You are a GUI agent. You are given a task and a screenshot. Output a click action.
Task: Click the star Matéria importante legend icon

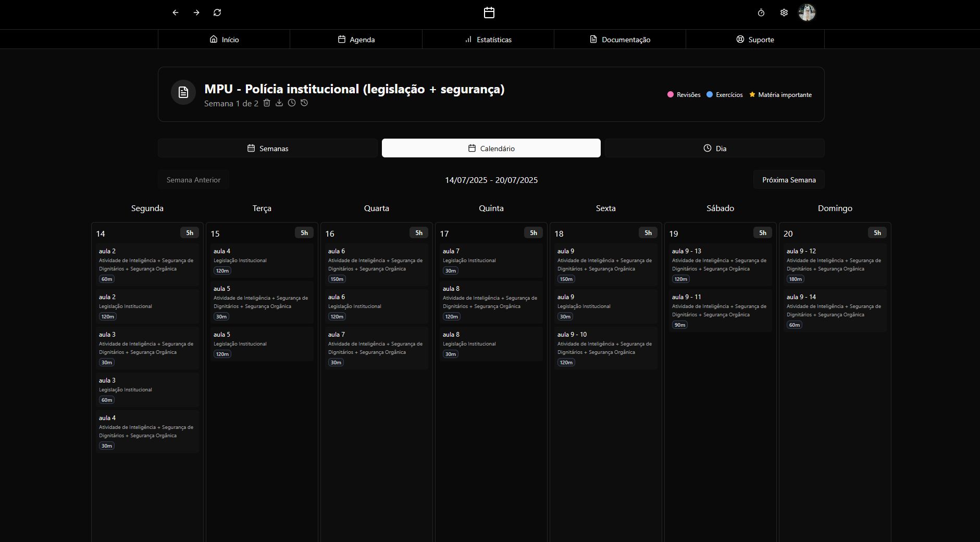(x=752, y=95)
